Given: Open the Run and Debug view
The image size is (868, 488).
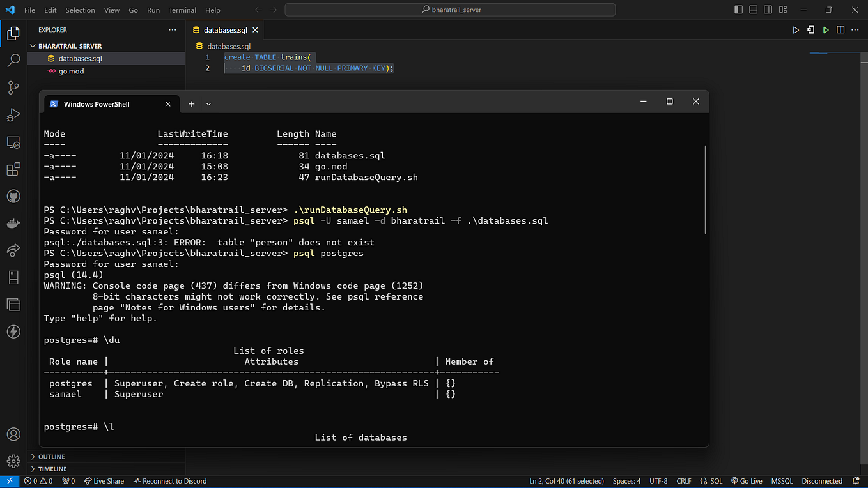Looking at the screenshot, I should pyautogui.click(x=13, y=115).
